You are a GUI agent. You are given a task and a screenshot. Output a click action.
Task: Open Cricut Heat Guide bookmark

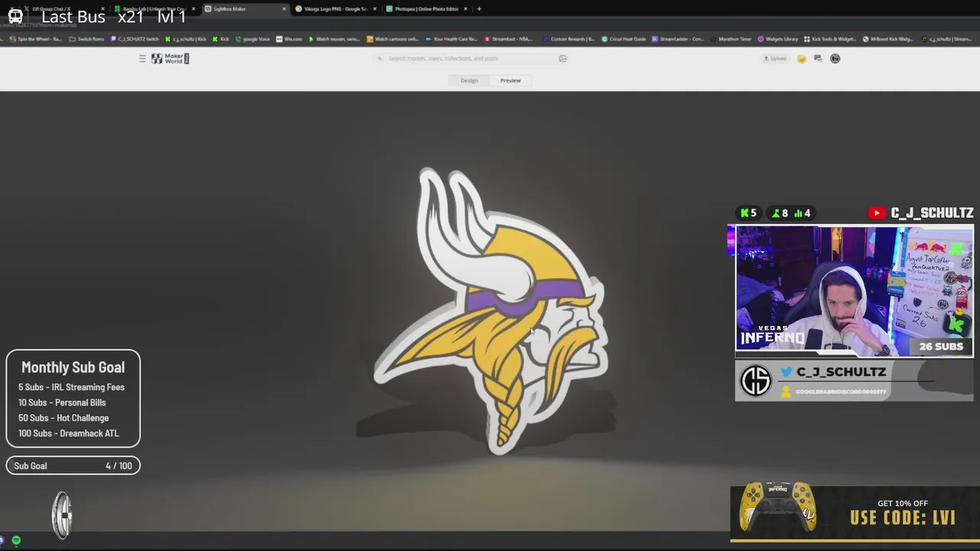click(x=624, y=39)
